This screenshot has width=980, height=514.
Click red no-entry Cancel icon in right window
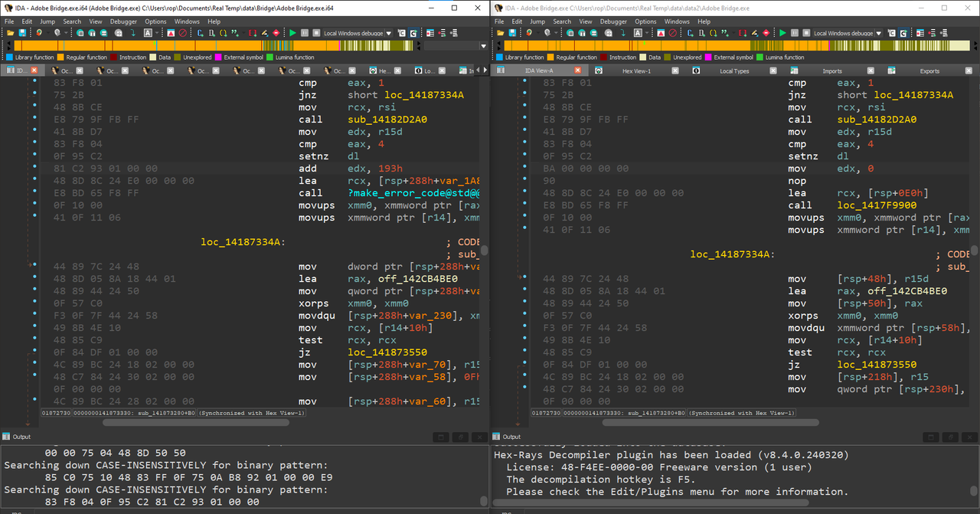[672, 33]
